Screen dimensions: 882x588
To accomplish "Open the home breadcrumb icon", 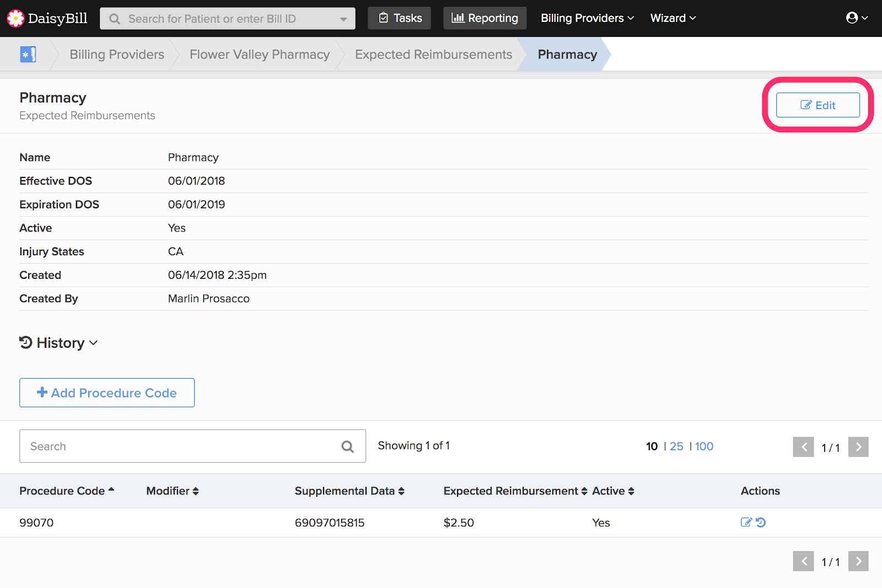I will [x=28, y=54].
